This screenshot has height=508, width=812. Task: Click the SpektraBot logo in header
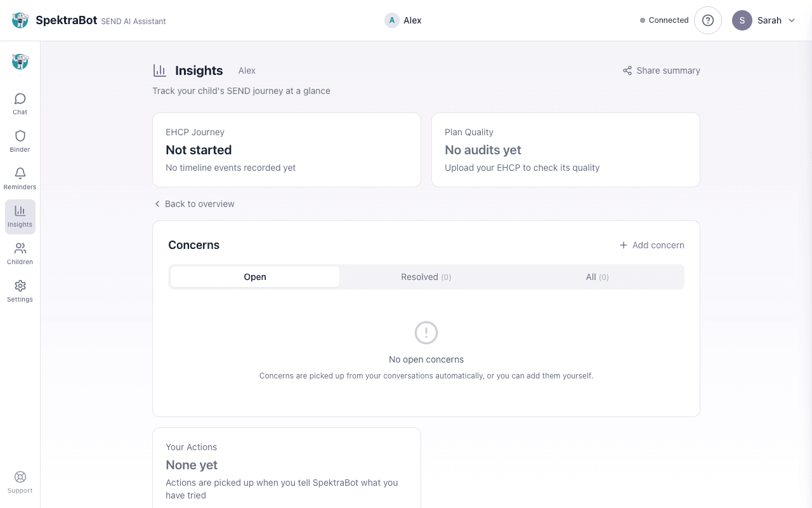(21, 20)
